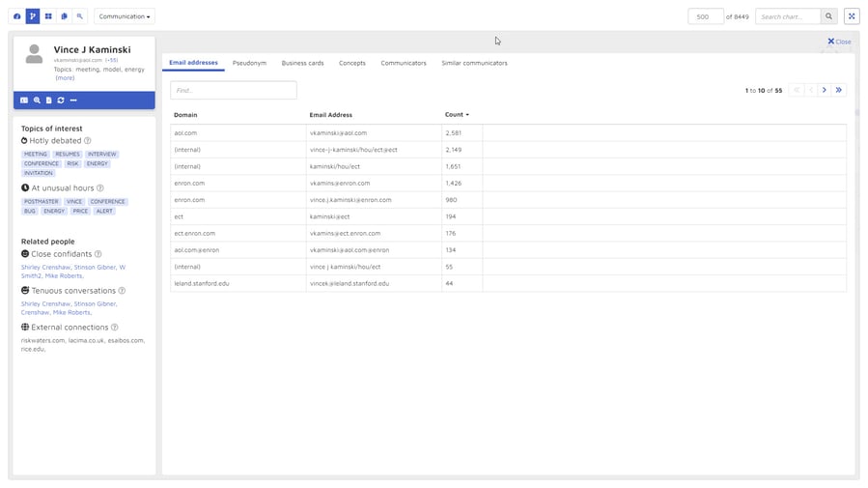The width and height of the screenshot is (868, 488).
Task: Click the Close confidants help icon
Action: pyautogui.click(x=98, y=254)
